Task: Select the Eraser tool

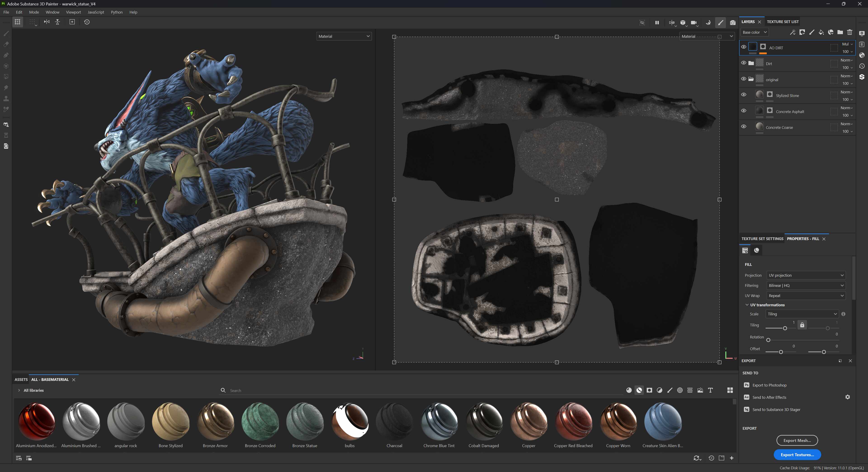Action: [6, 45]
